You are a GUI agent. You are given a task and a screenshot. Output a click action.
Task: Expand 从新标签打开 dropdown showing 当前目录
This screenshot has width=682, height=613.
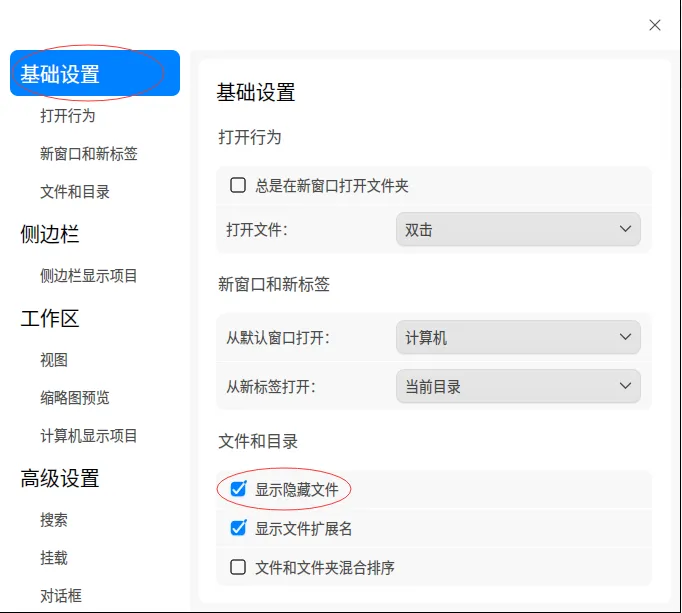click(518, 386)
